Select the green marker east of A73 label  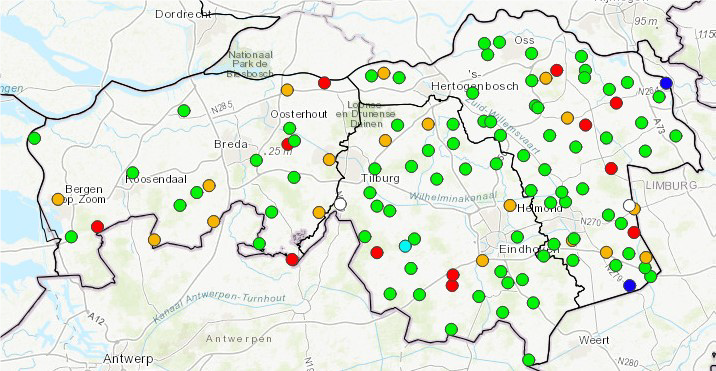pyautogui.click(x=676, y=136)
